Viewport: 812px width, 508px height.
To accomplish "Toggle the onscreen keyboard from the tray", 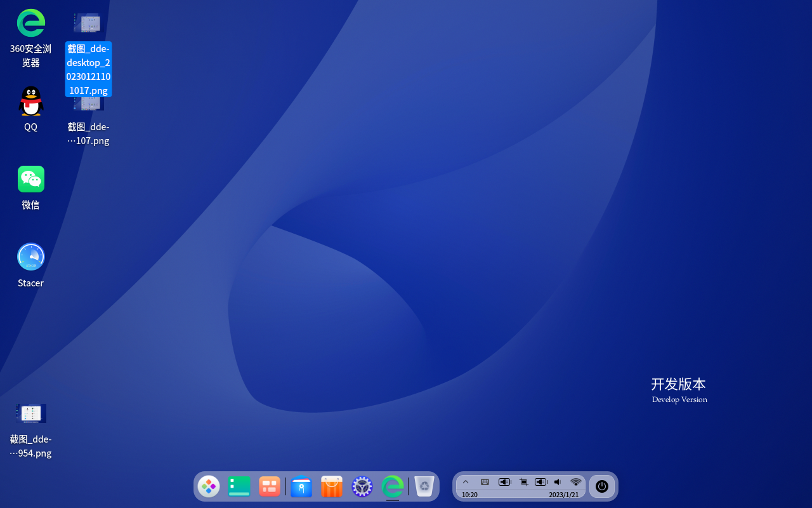I will 485,482.
